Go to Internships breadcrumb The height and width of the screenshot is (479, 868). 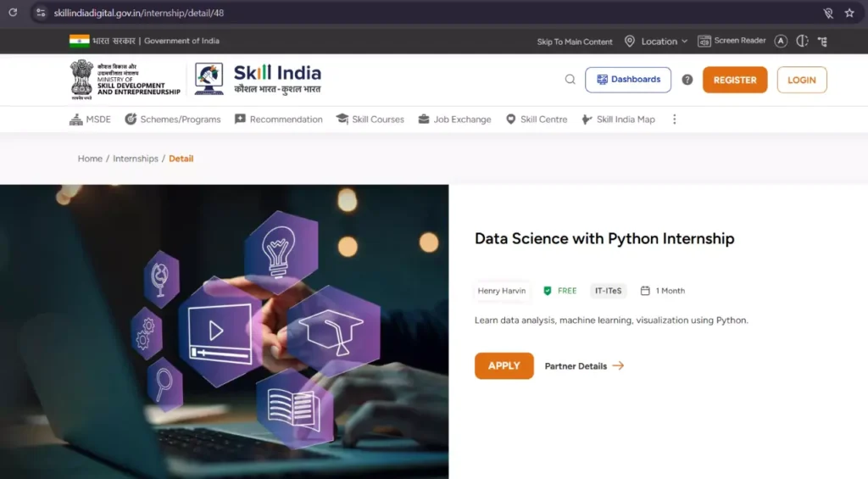[136, 159]
